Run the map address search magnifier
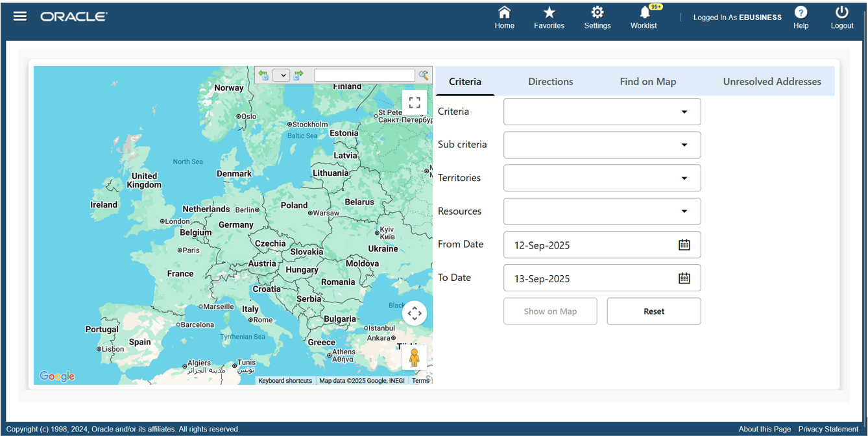868x436 pixels. (424, 75)
